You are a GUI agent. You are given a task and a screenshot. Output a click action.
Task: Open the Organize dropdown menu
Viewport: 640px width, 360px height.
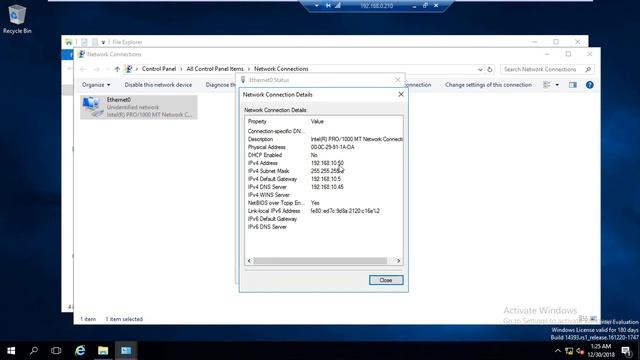[96, 85]
